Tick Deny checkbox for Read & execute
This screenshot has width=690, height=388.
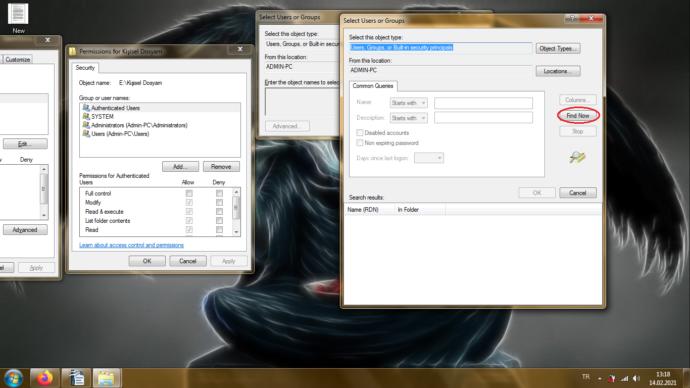(x=219, y=212)
